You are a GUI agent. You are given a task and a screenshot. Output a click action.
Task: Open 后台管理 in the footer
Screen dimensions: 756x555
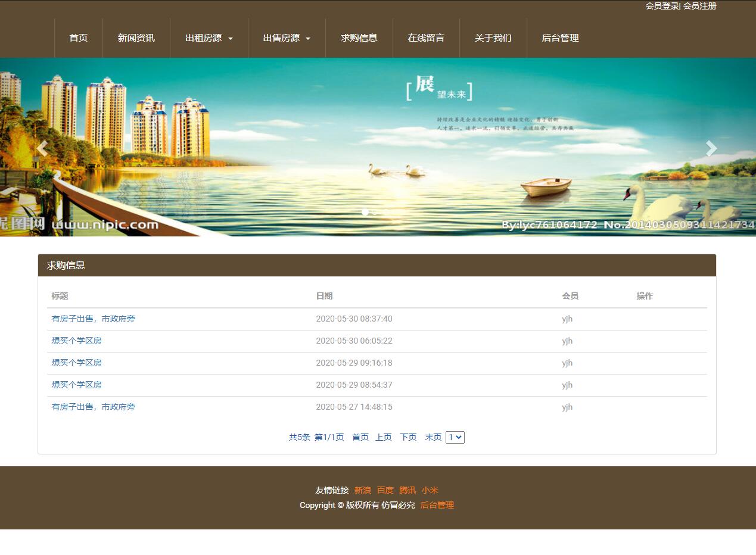click(437, 505)
